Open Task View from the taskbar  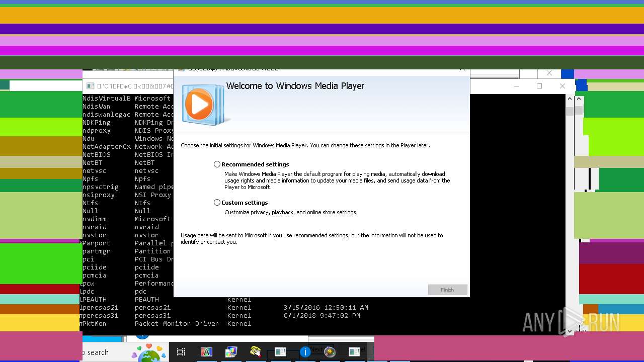pos(181,352)
